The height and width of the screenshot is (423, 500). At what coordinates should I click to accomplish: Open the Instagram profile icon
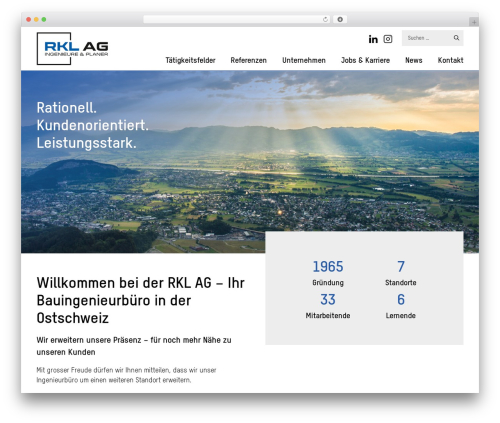click(x=388, y=39)
